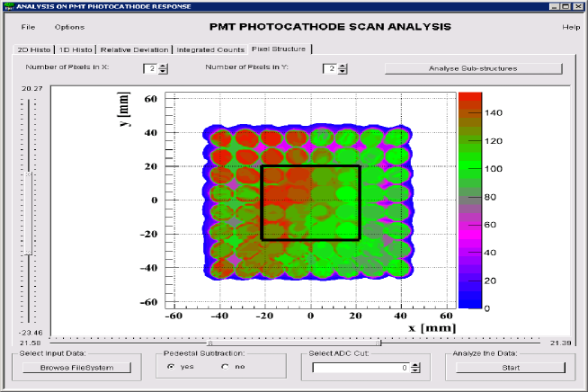Open the Relative Deviation tab
Viewport: 588px width, 392px height.
(x=135, y=49)
